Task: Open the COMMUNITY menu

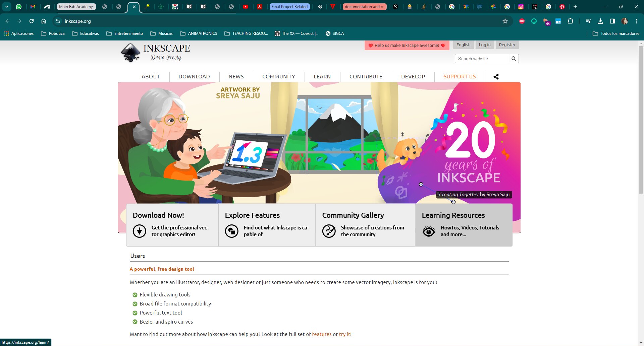Action: [x=279, y=77]
